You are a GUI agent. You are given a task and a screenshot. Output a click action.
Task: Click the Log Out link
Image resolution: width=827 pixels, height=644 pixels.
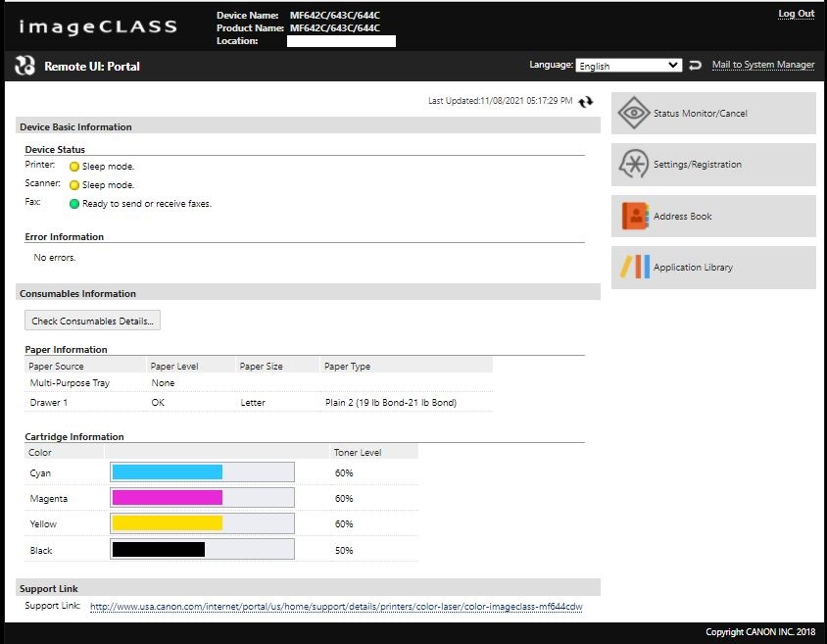[x=796, y=14]
